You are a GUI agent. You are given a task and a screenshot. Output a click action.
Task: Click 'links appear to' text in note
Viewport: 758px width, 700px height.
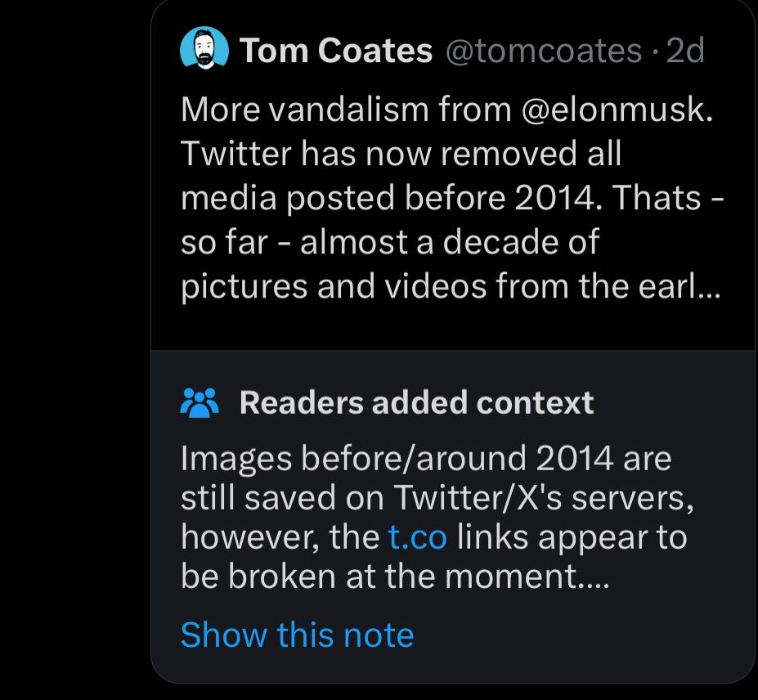(571, 537)
